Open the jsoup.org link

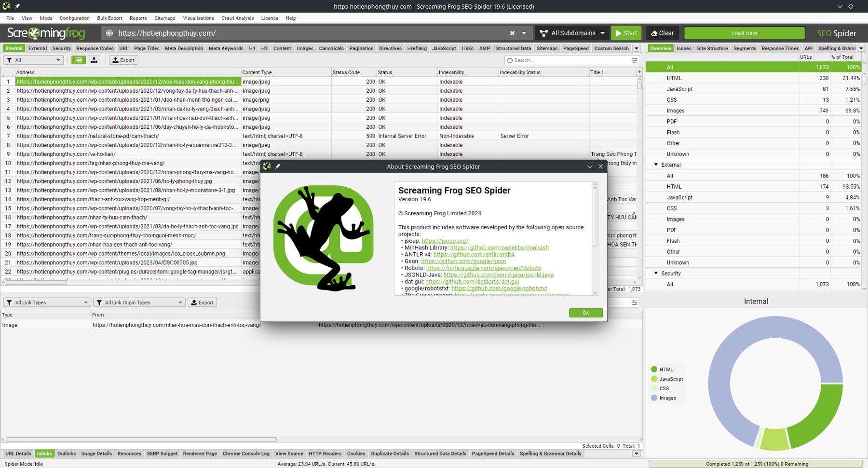click(x=445, y=241)
